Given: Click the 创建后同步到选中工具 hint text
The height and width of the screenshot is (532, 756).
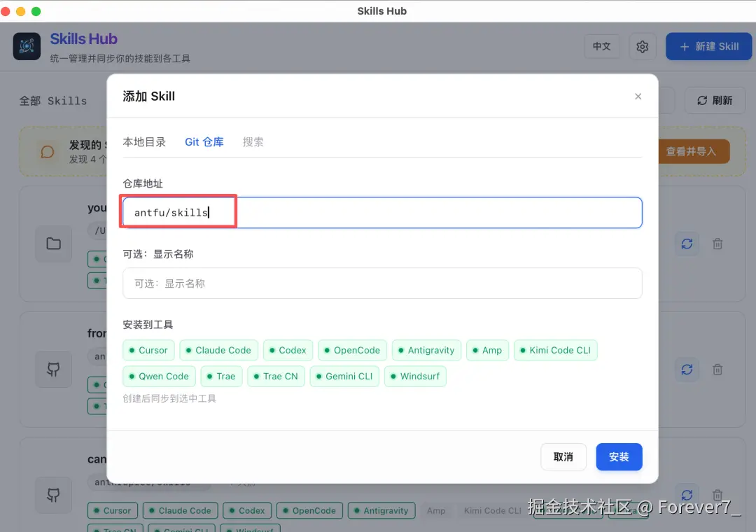Looking at the screenshot, I should point(169,398).
